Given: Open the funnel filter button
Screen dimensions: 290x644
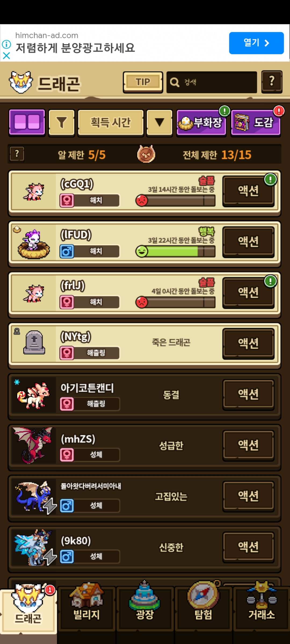Looking at the screenshot, I should point(62,122).
